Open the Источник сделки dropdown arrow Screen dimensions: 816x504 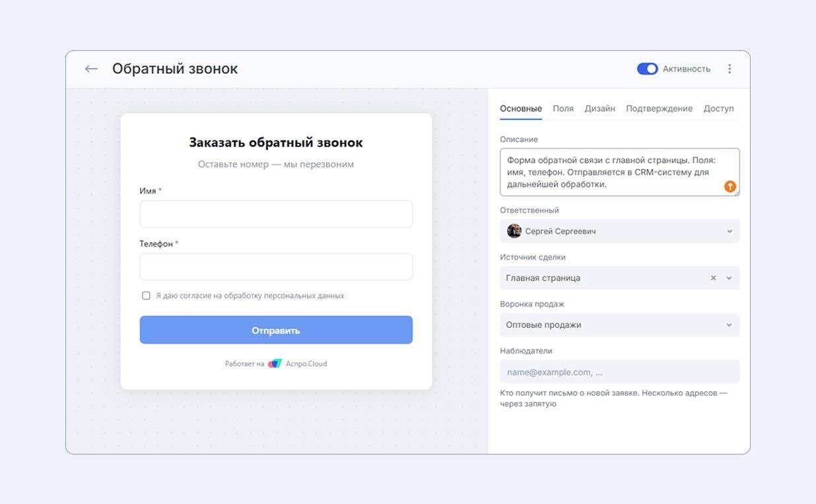[x=730, y=278]
